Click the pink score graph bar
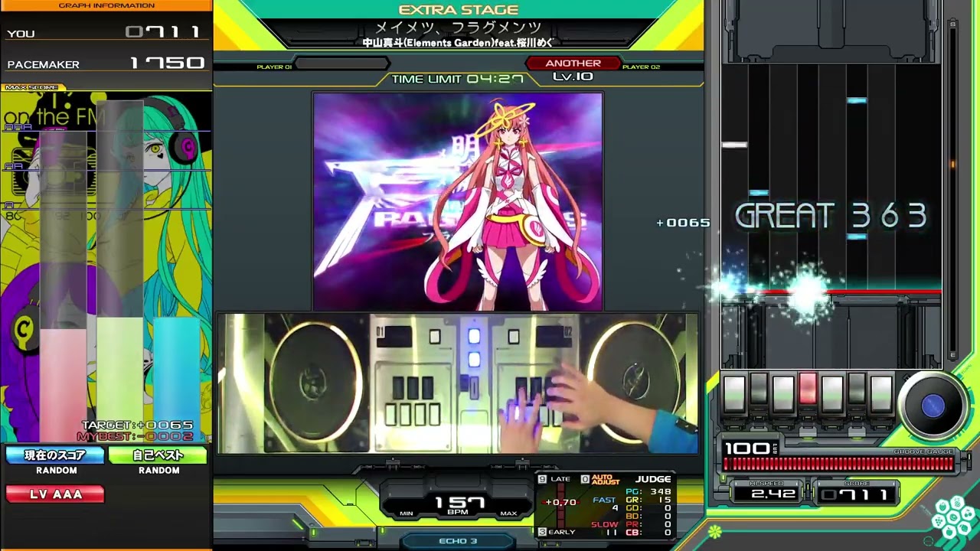Image resolution: width=980 pixels, height=551 pixels. [63, 386]
